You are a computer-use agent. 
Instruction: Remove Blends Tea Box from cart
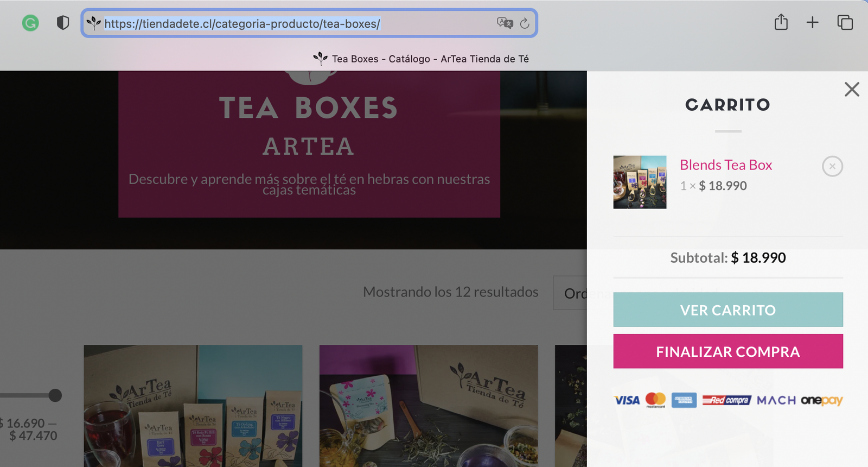point(832,166)
